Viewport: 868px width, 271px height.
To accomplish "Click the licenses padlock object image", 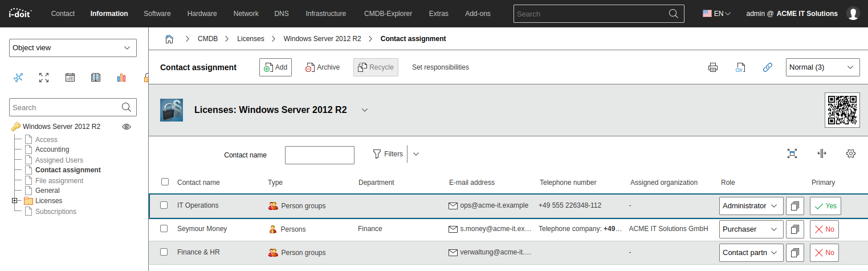I will point(172,110).
